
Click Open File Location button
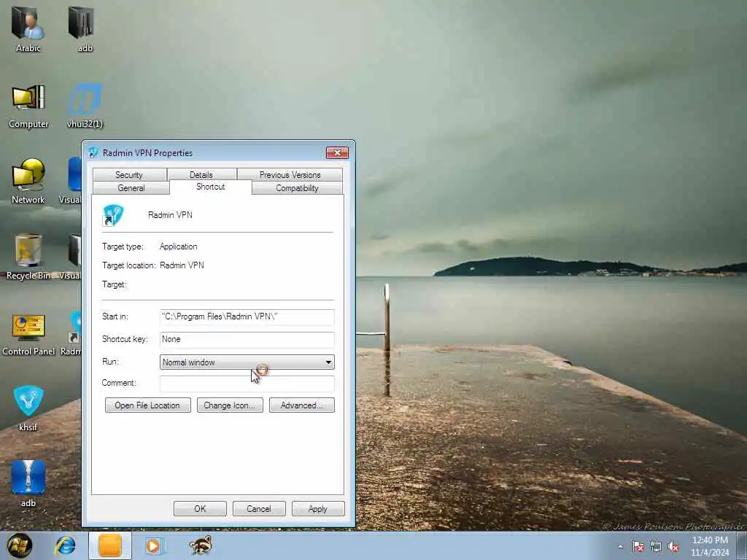pos(147,405)
